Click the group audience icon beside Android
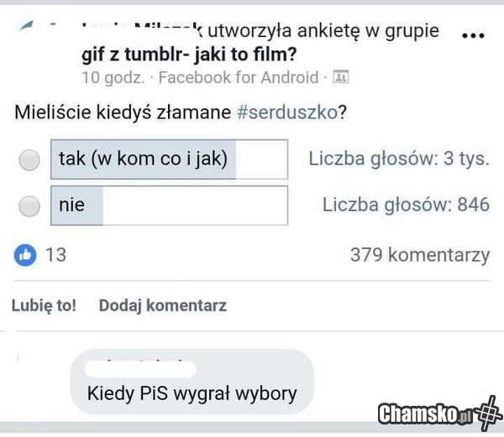Image resolution: width=504 pixels, height=437 pixels. tap(341, 76)
